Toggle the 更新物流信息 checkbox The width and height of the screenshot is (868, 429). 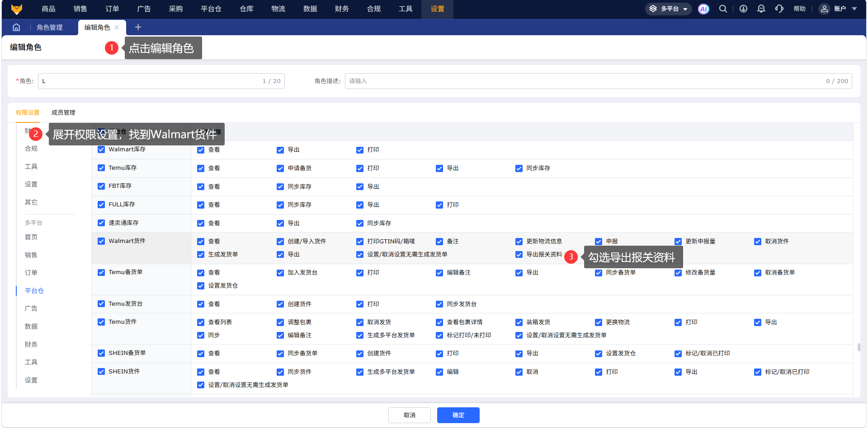click(x=519, y=242)
